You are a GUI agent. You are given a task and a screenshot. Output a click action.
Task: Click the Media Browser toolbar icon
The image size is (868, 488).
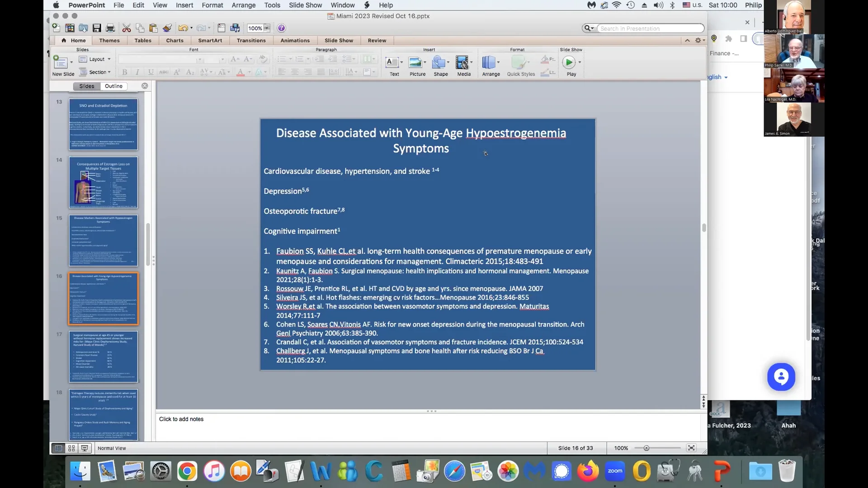pos(235,28)
